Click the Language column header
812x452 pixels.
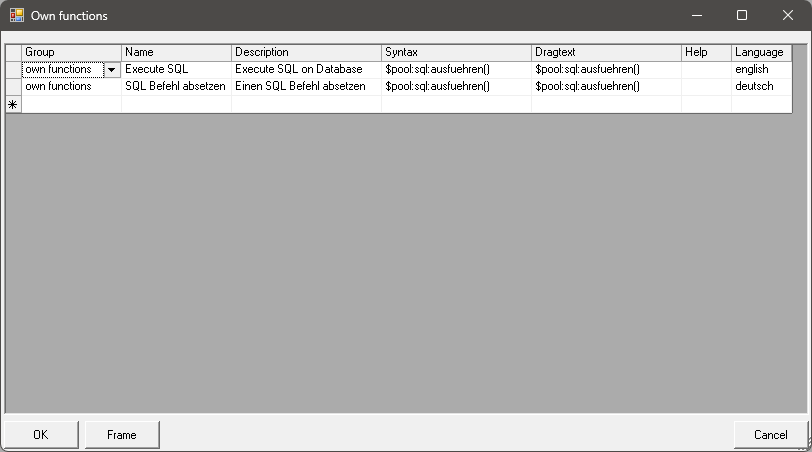click(x=761, y=52)
